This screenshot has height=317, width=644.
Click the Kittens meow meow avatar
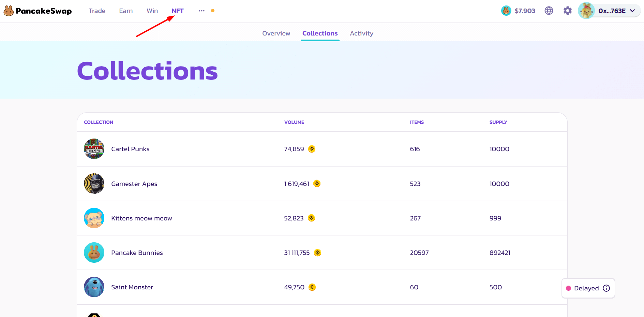pyautogui.click(x=94, y=218)
